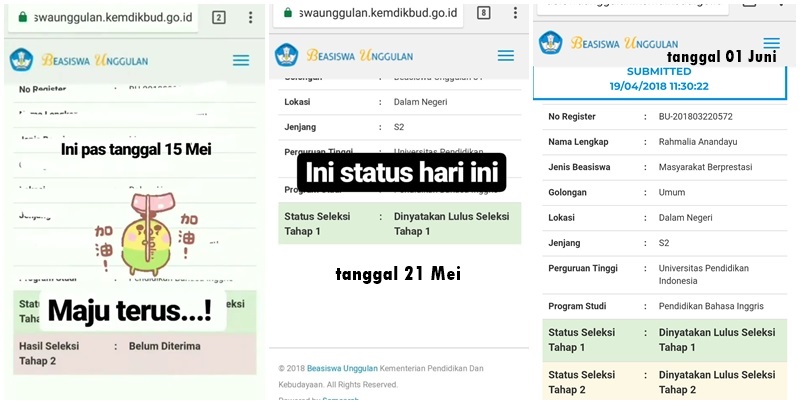Open tab switcher showing 2 tabs
Screen dimensions: 800x404
tap(219, 18)
